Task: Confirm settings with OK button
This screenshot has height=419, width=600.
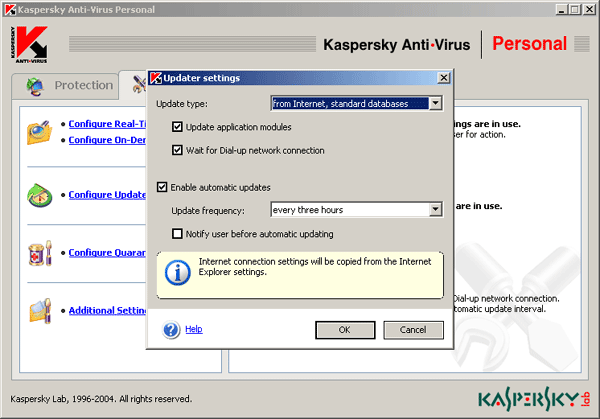Action: coord(345,330)
